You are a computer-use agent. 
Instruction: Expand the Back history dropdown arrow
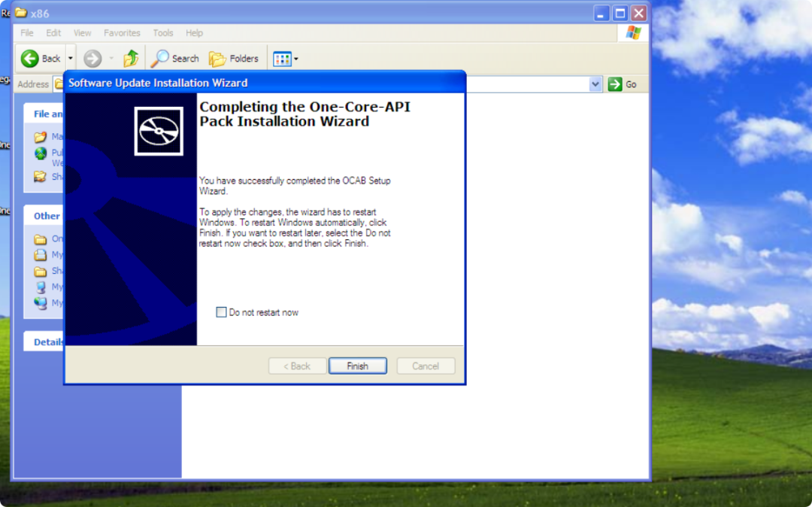tap(71, 59)
